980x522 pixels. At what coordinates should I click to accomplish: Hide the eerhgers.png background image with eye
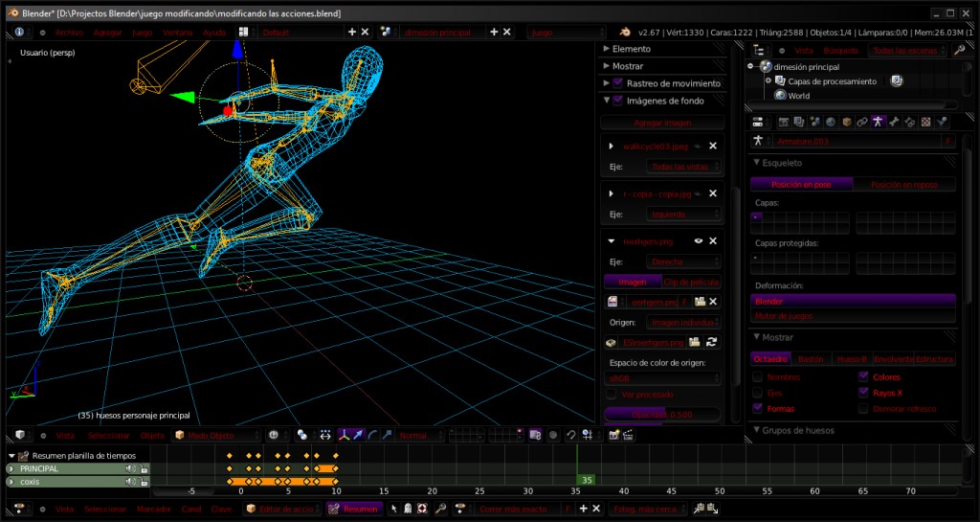(x=699, y=241)
